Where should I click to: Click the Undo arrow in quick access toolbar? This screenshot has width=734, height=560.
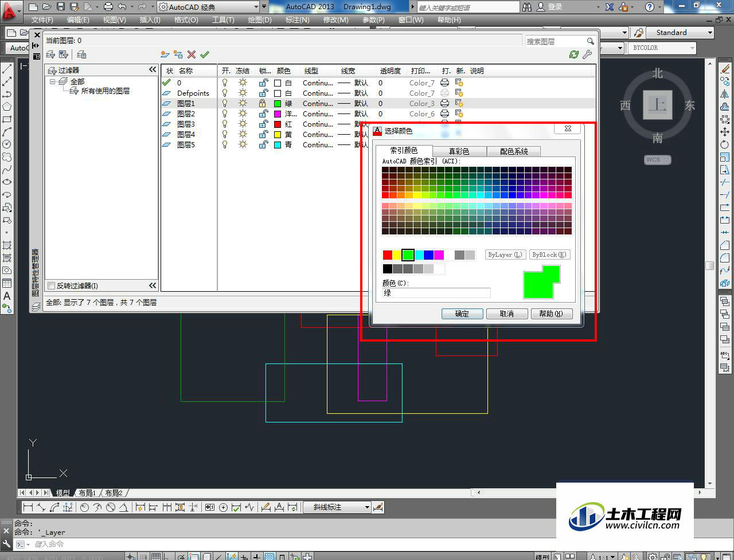pyautogui.click(x=122, y=7)
